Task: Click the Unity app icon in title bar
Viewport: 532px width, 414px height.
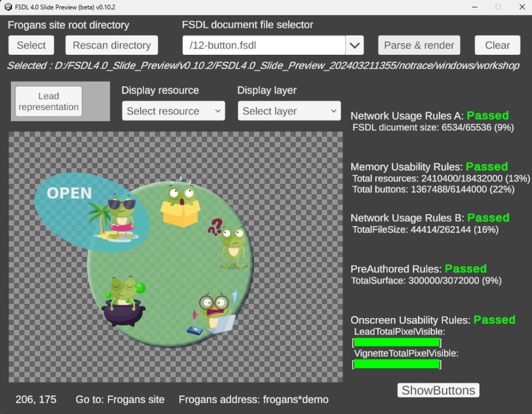Action: click(8, 7)
